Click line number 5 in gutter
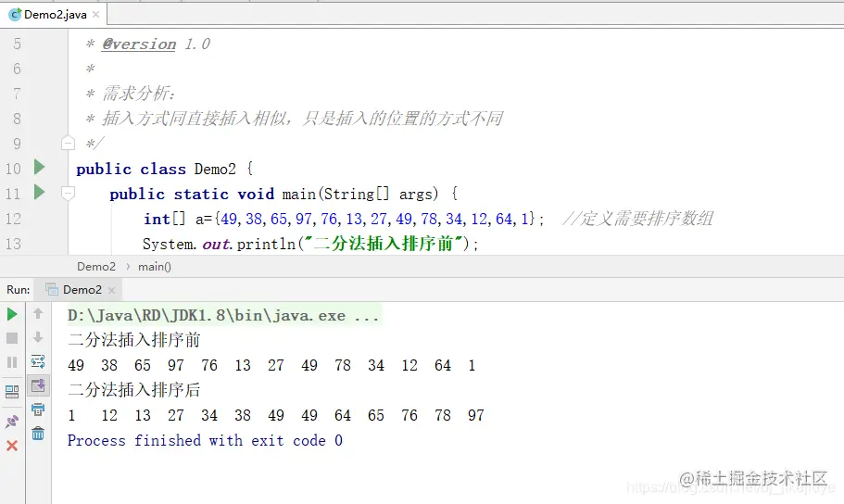Screen dimensions: 844x504 coord(18,44)
